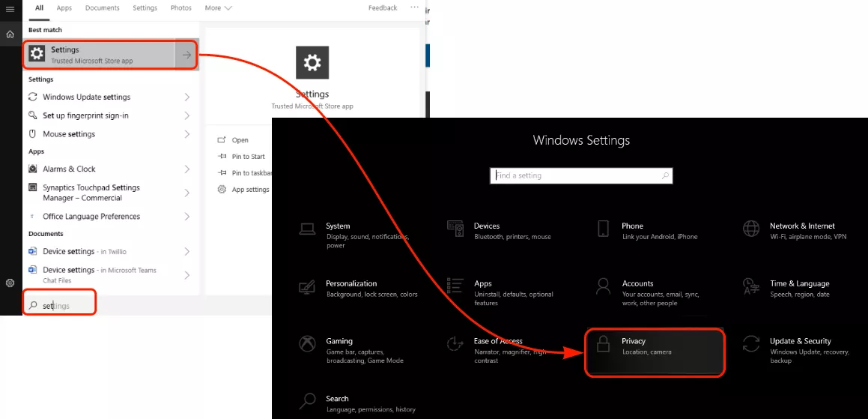Click Pin to Start option
Screen dimensions: 868x419
point(248,157)
